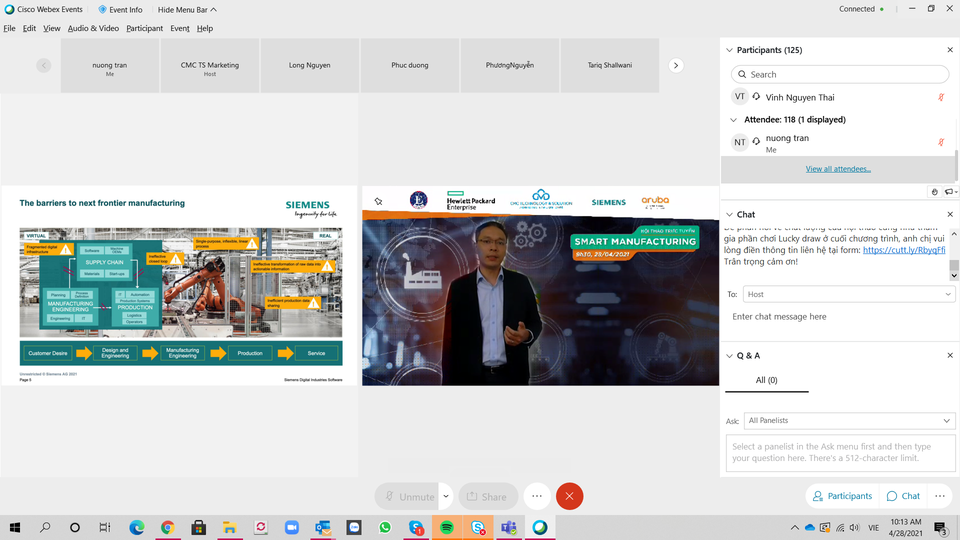Image resolution: width=960 pixels, height=540 pixels.
Task: Open Windows notification center
Action: (x=940, y=527)
